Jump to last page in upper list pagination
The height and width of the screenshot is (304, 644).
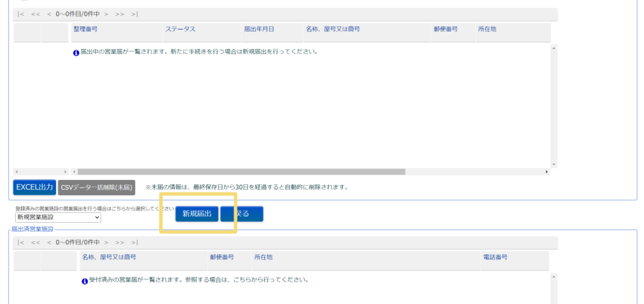click(x=135, y=14)
